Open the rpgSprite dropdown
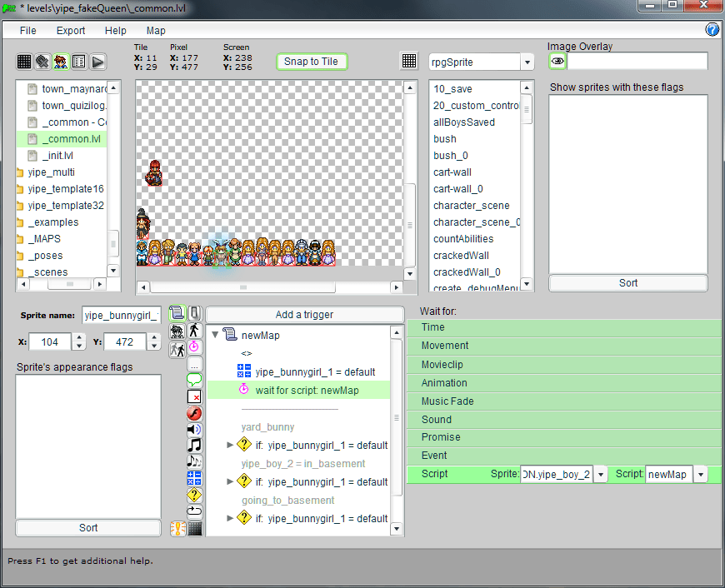Viewport: 725px width, 588px height. coord(527,62)
